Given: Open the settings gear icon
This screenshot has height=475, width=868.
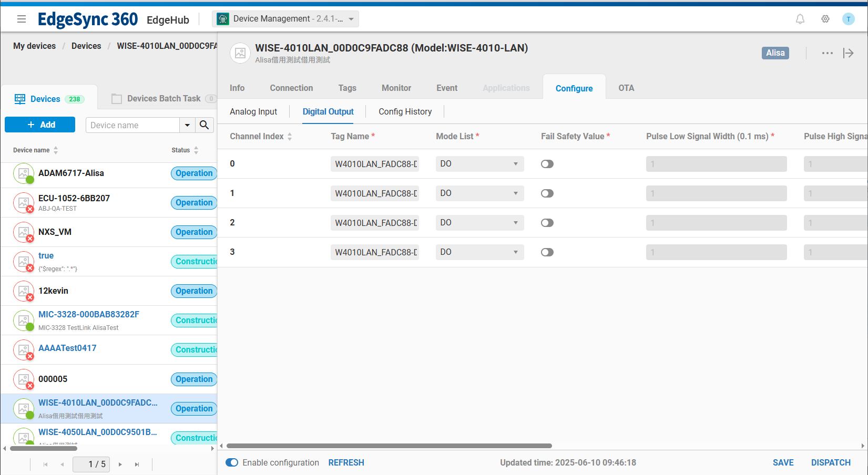Looking at the screenshot, I should [x=825, y=19].
